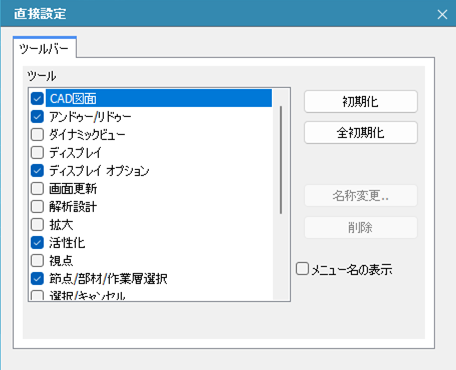Click the 削除 button
The image size is (456, 370).
(361, 228)
